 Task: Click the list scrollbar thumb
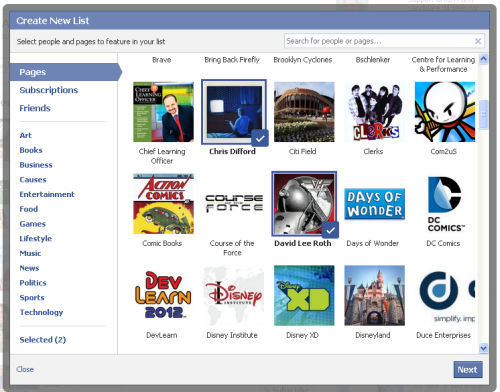pos(483,114)
